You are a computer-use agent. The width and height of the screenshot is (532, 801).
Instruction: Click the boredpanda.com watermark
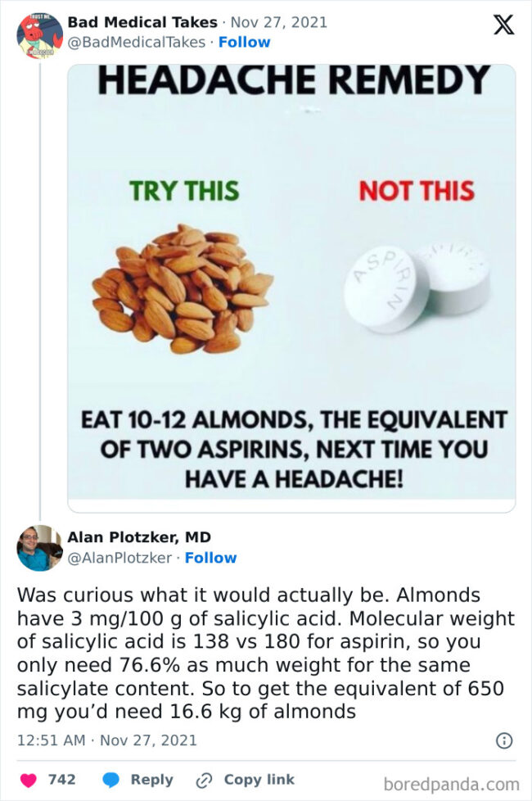tap(451, 784)
